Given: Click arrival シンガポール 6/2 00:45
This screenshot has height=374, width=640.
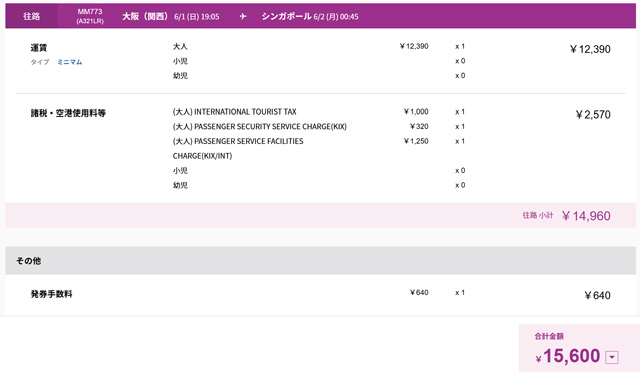Looking at the screenshot, I should [310, 16].
